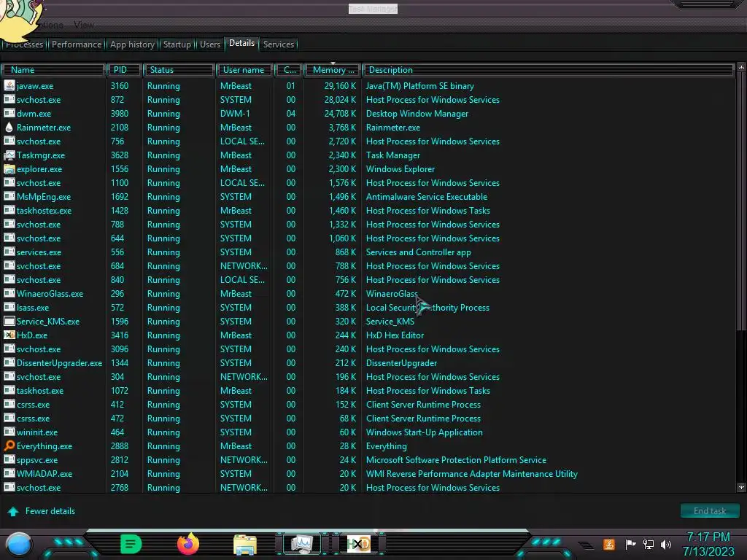Click Windows Start-Up Application description
Viewport: 747px width, 560px height.
pos(425,432)
